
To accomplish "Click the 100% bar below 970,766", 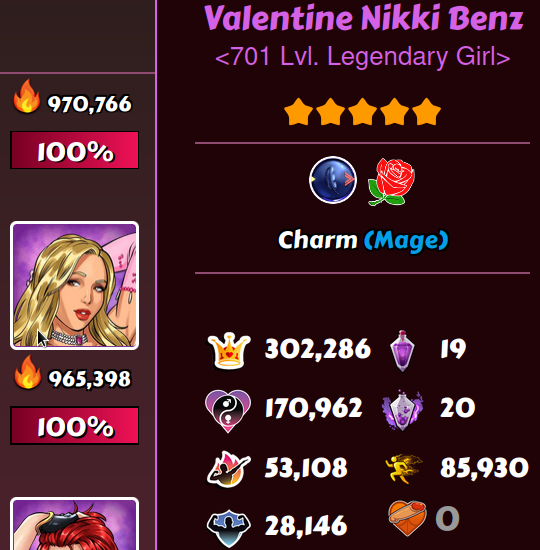I will tap(74, 150).
